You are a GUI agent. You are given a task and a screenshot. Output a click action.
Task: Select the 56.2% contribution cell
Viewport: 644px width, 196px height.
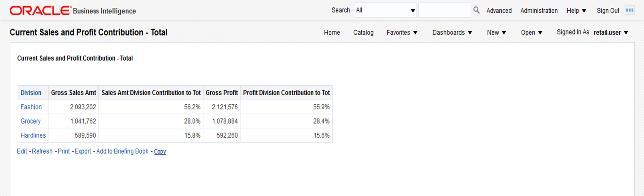tap(151, 107)
